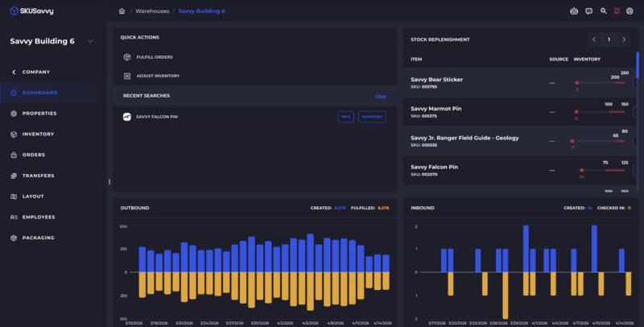Go back to Company menu
Image resolution: width=644 pixels, height=327 pixels.
point(31,72)
